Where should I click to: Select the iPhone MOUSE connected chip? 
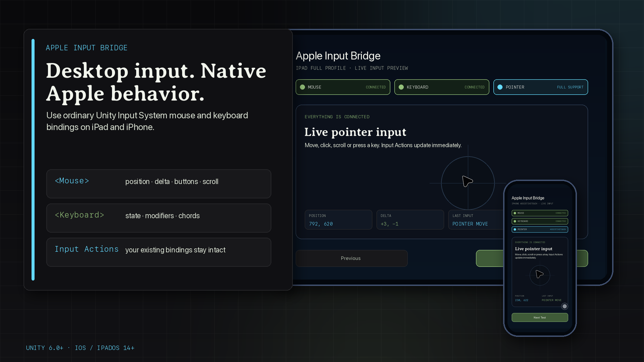point(540,213)
